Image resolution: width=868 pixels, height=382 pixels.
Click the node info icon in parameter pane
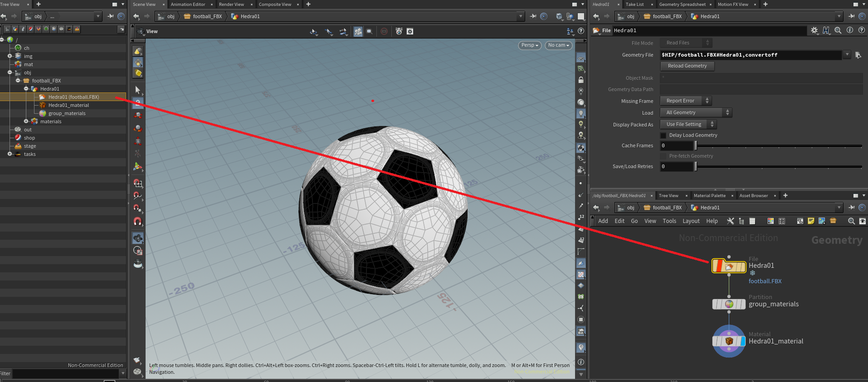coord(850,30)
